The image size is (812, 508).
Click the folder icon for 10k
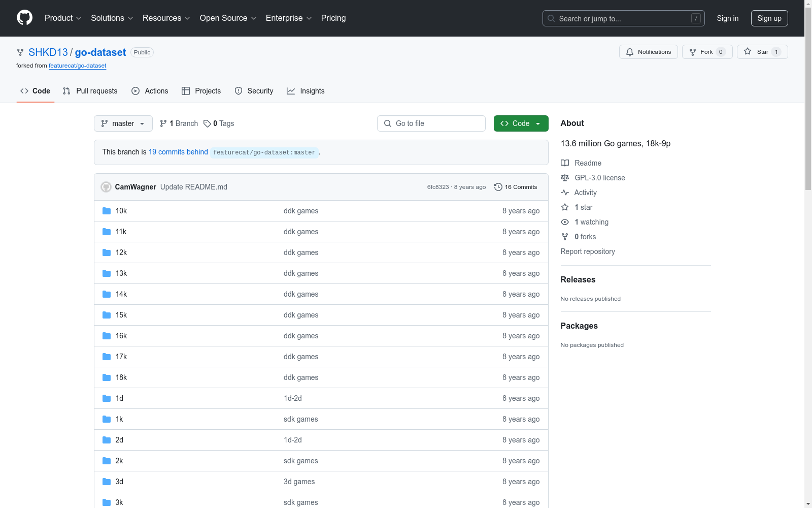pos(107,211)
